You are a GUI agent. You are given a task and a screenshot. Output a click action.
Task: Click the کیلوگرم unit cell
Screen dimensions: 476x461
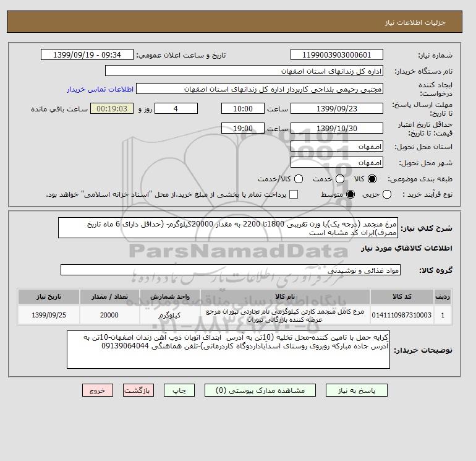coord(170,315)
